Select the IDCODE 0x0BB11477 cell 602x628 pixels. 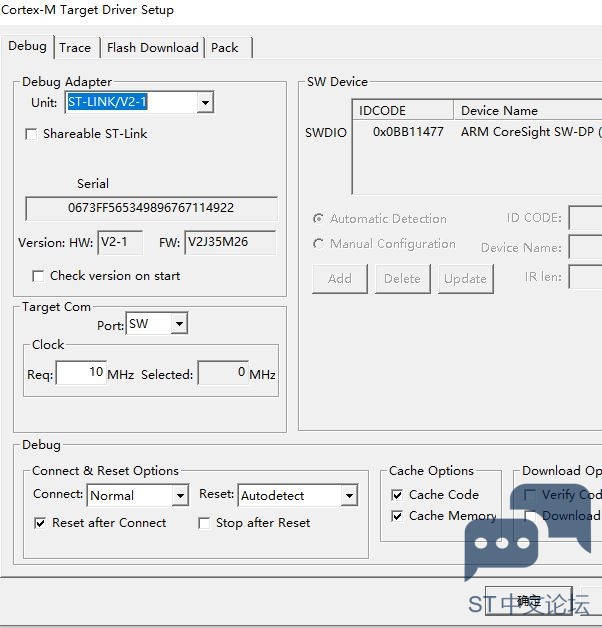(x=408, y=132)
